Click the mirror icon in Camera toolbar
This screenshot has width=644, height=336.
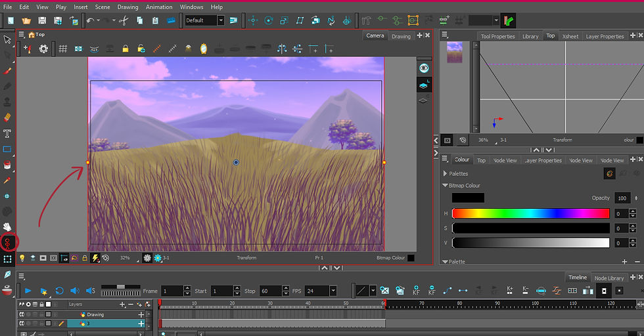(203, 49)
